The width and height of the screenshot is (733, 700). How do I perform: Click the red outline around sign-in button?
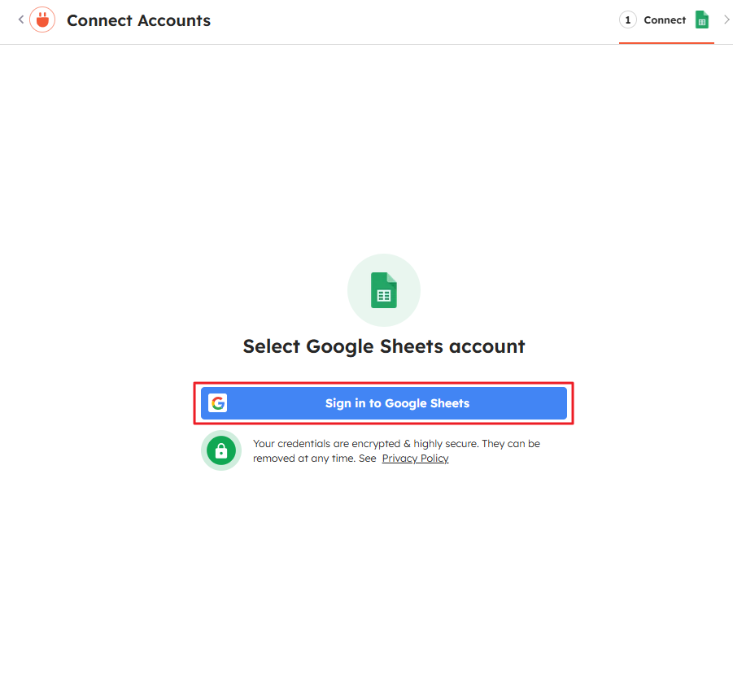[x=384, y=384]
